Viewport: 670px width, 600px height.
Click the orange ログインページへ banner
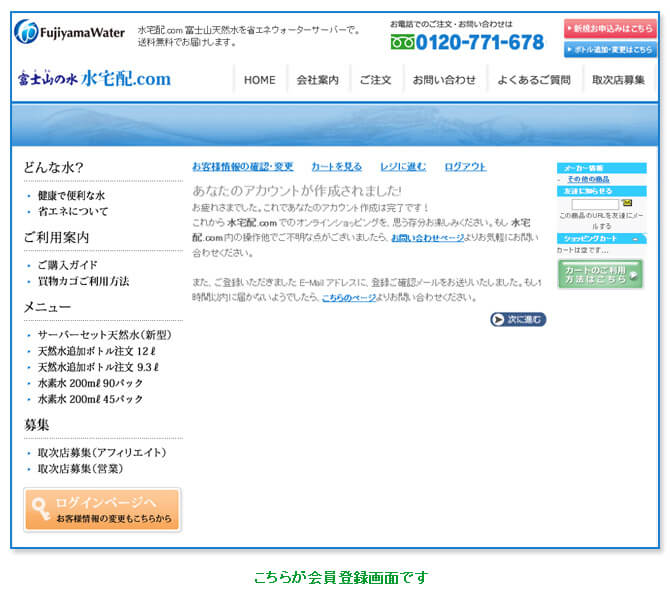pyautogui.click(x=103, y=510)
